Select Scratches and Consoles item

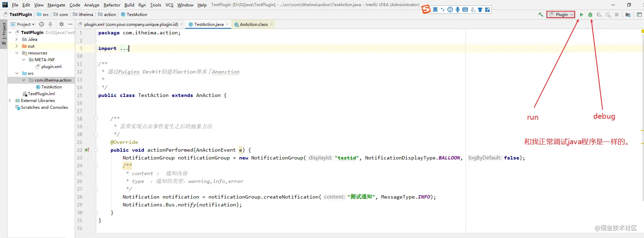click(41, 107)
